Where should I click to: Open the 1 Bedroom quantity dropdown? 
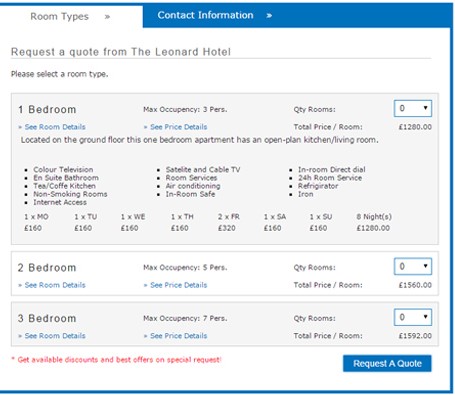tap(413, 108)
